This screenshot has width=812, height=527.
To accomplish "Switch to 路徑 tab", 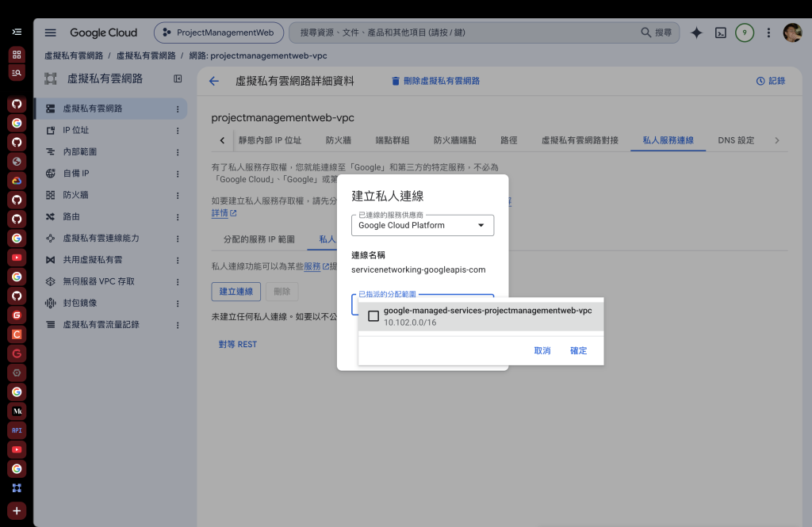I will (508, 140).
